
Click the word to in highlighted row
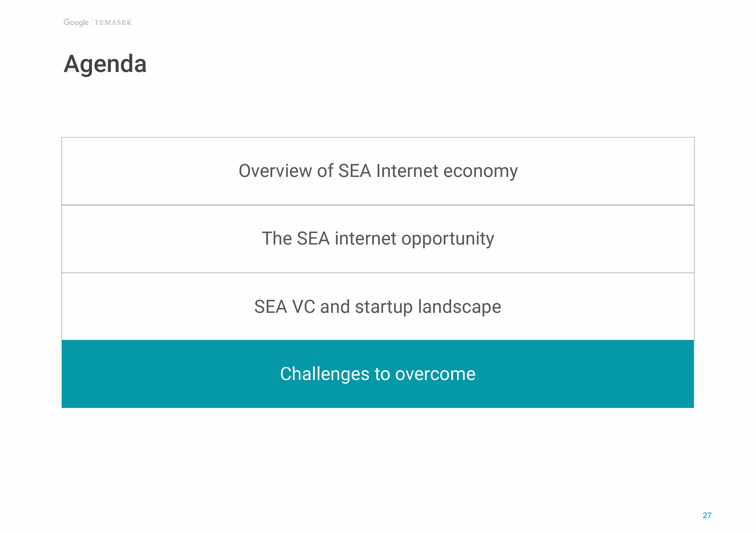[382, 374]
